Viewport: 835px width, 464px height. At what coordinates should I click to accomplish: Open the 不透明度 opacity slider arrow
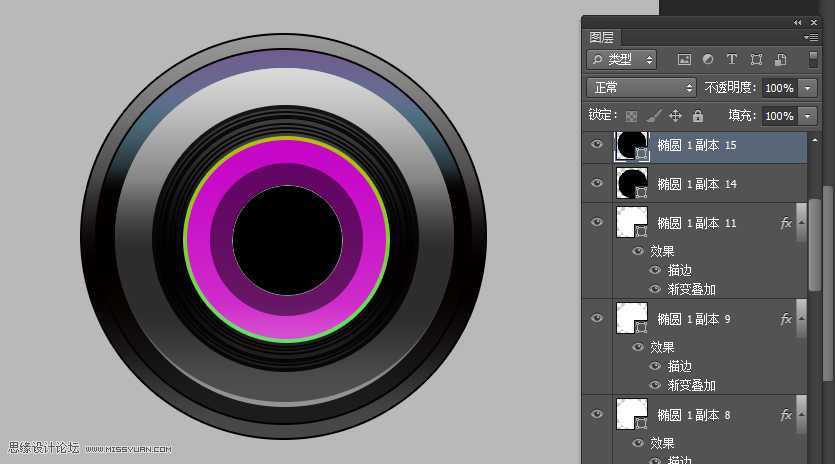pyautogui.click(x=808, y=88)
